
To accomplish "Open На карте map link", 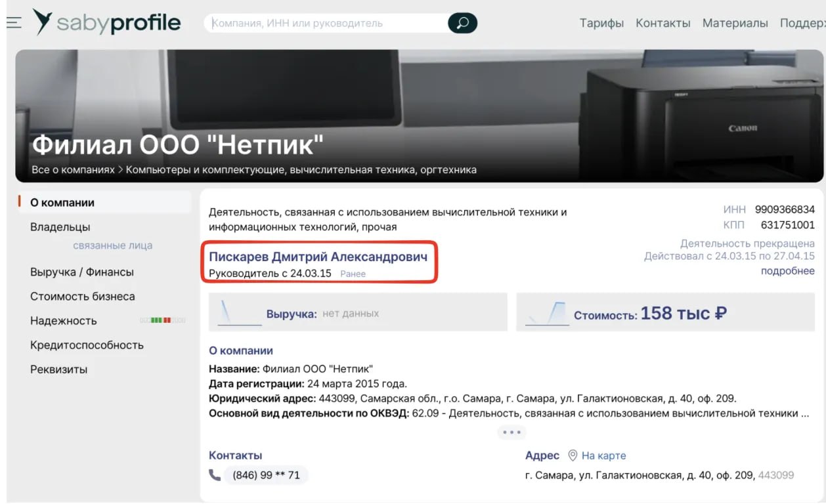I will pyautogui.click(x=604, y=455).
